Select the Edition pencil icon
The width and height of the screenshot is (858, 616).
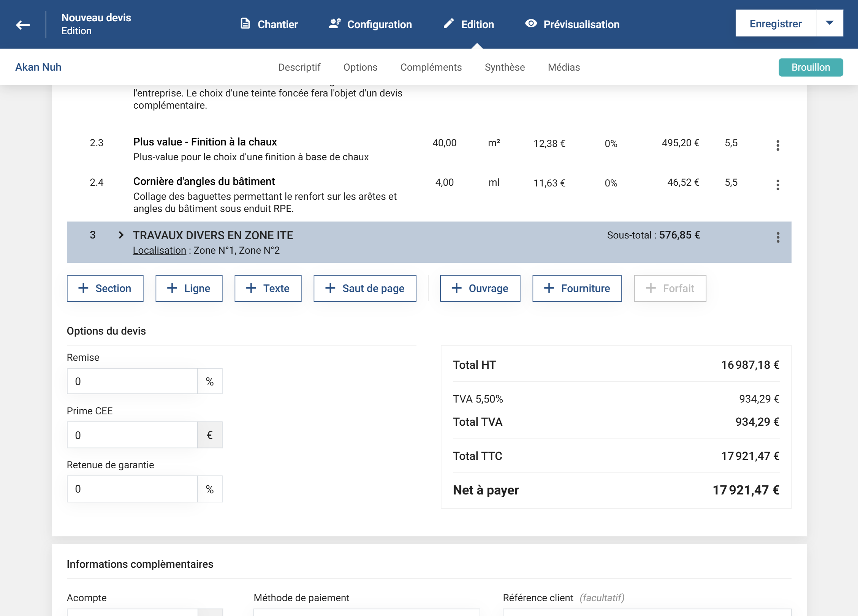[449, 24]
